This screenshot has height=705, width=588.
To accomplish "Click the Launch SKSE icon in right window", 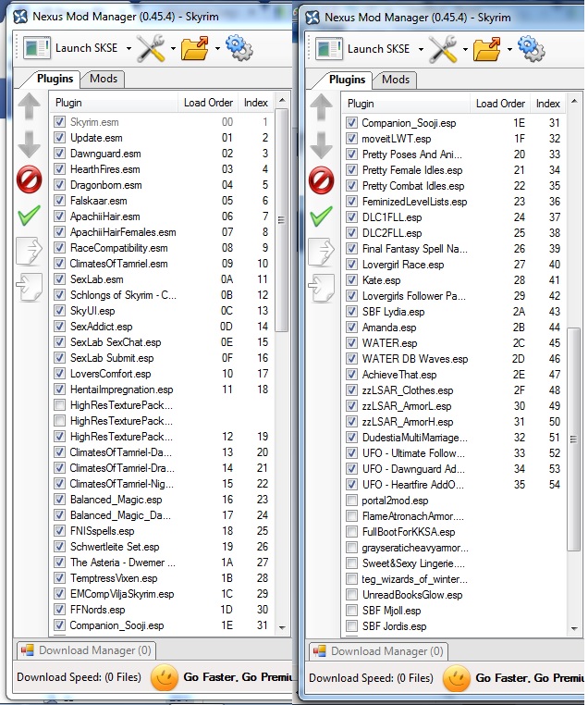I will 329,49.
